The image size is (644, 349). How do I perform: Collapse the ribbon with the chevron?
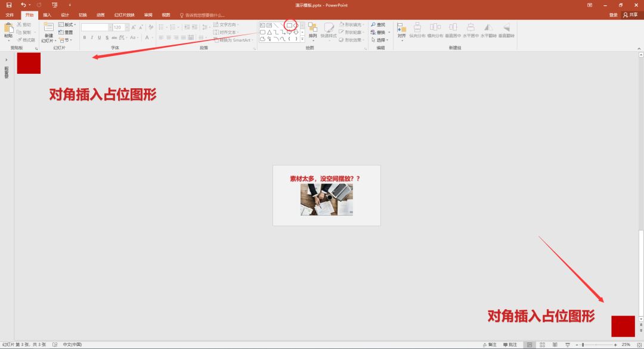tap(639, 48)
